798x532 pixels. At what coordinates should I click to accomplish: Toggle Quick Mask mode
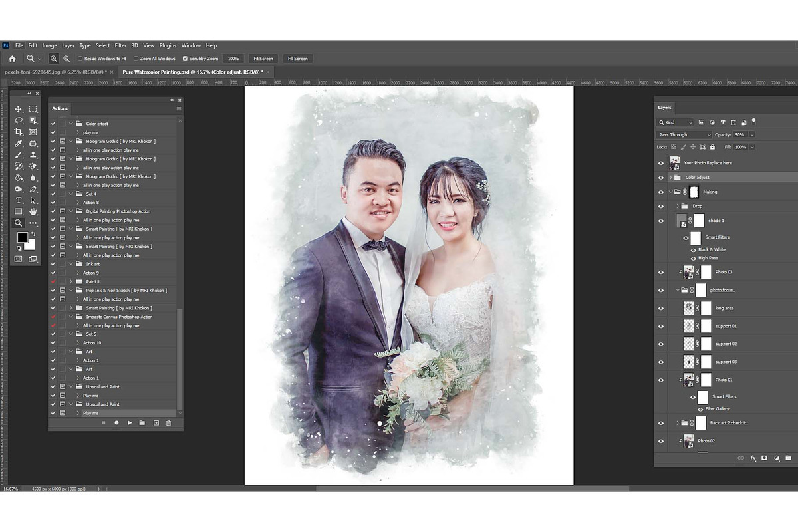click(x=19, y=259)
